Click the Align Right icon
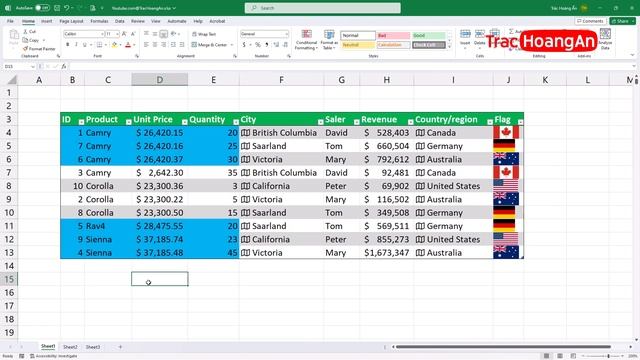The width and height of the screenshot is (640, 360). [x=164, y=44]
